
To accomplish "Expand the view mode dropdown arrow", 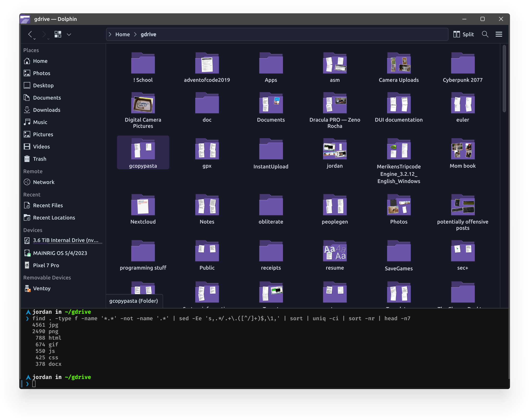I will click(x=69, y=34).
